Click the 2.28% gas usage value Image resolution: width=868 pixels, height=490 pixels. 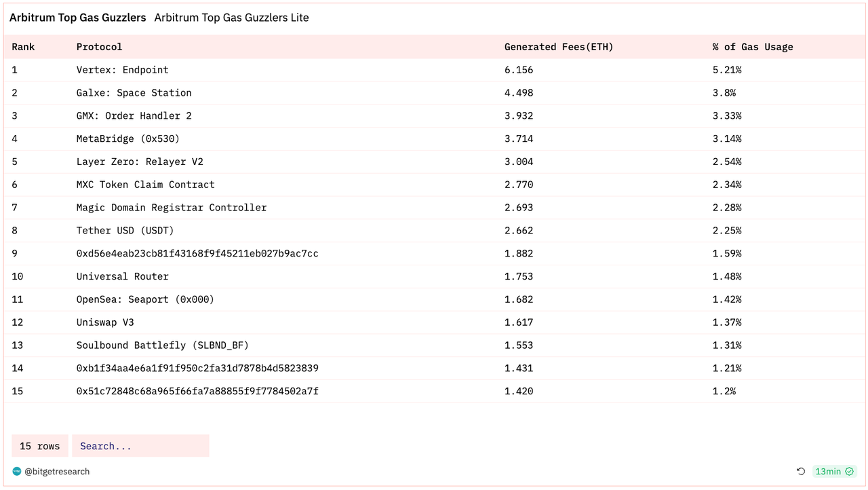[x=727, y=208]
